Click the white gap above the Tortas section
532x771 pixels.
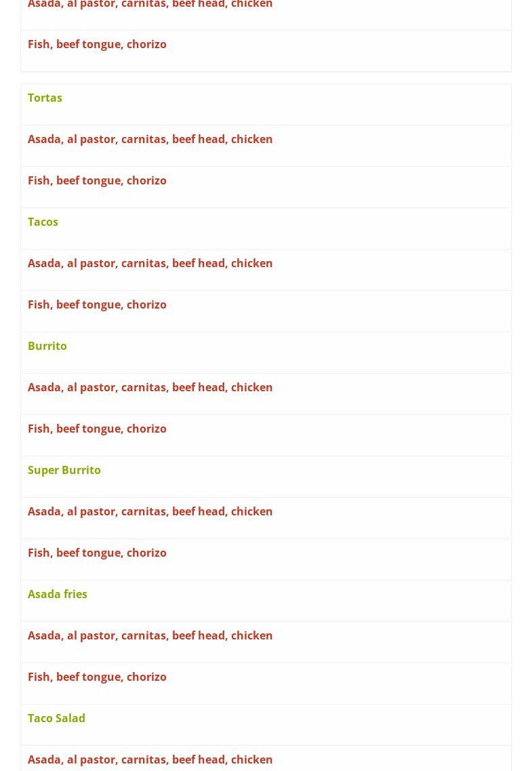[266, 77]
